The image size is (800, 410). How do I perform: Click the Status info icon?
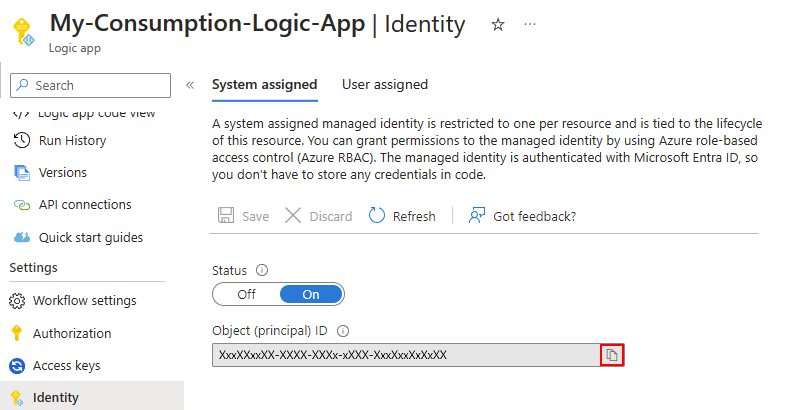262,270
